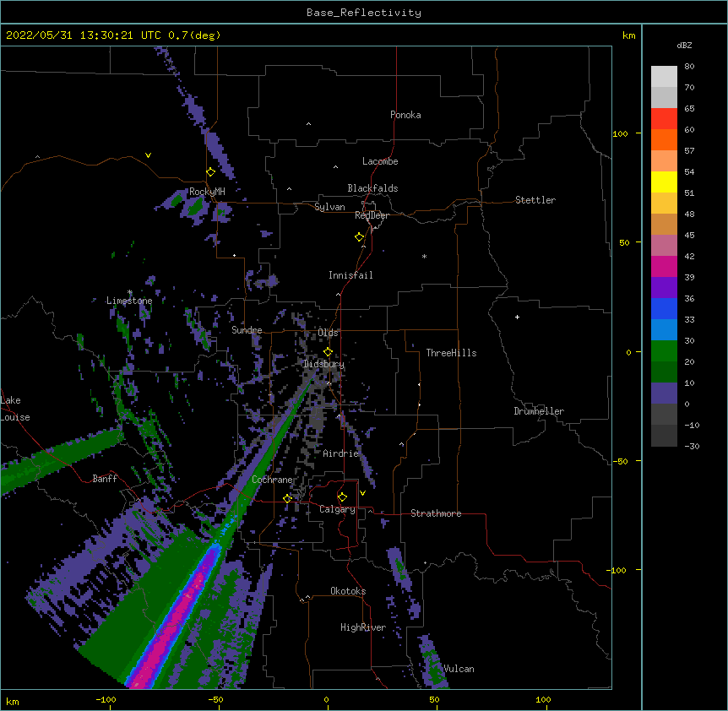Click the Limestone label

(129, 301)
